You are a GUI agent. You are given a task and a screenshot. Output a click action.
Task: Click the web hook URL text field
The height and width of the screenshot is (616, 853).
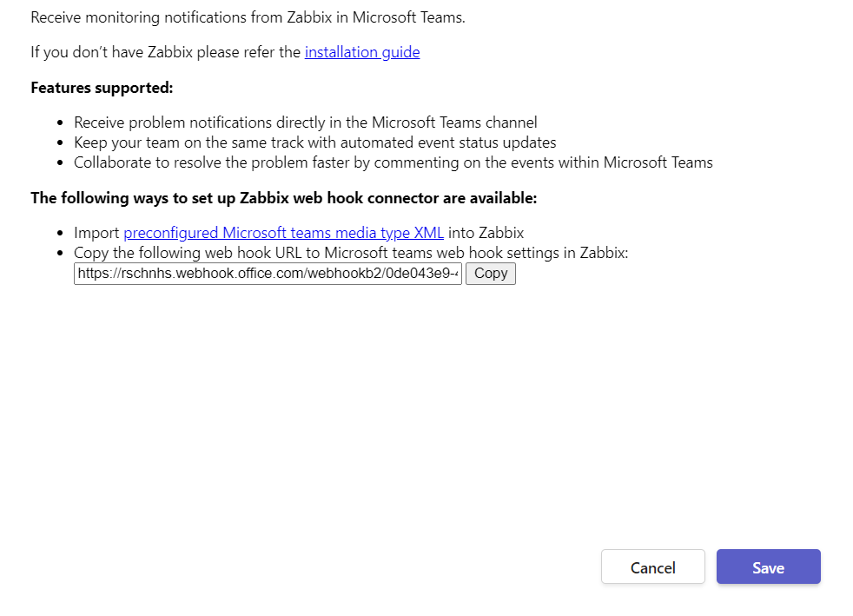click(268, 274)
